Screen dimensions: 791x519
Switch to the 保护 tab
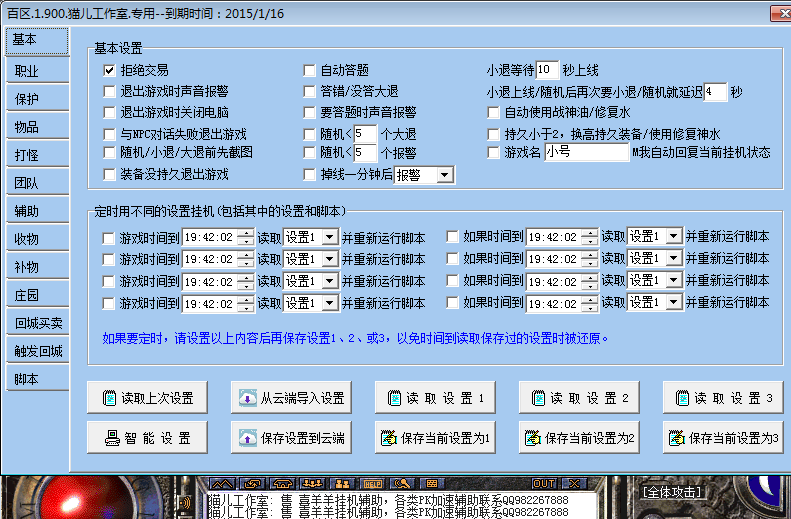38,99
